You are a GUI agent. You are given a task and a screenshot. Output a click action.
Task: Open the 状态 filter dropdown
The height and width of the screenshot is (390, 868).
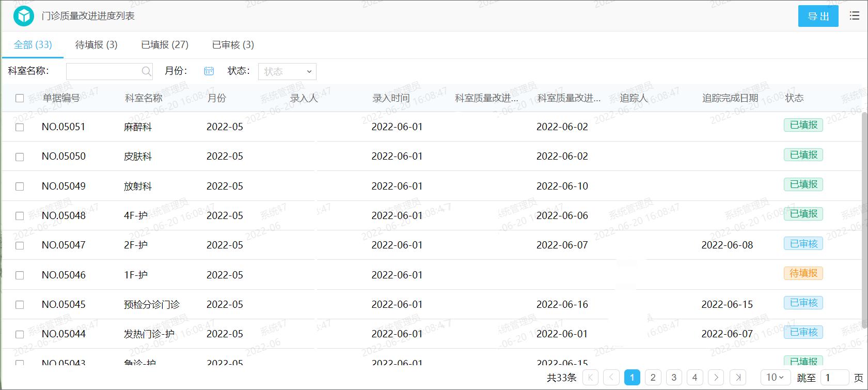[287, 72]
